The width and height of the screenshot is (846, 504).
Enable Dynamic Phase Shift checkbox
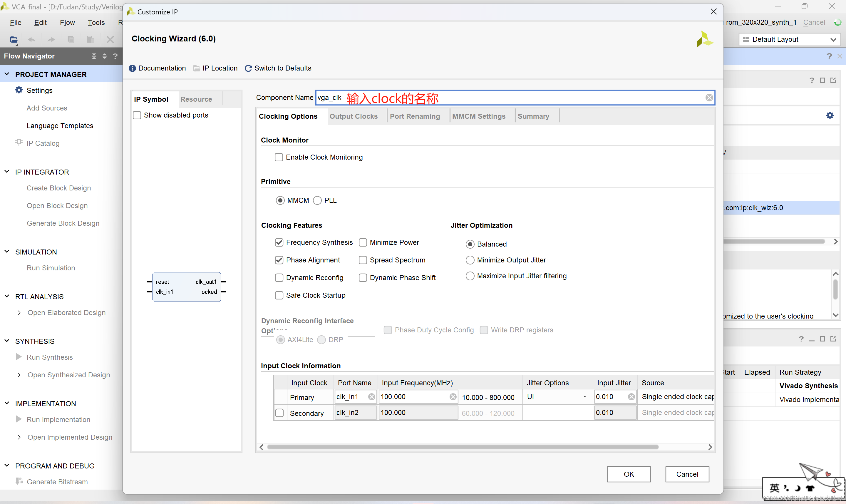pyautogui.click(x=363, y=278)
